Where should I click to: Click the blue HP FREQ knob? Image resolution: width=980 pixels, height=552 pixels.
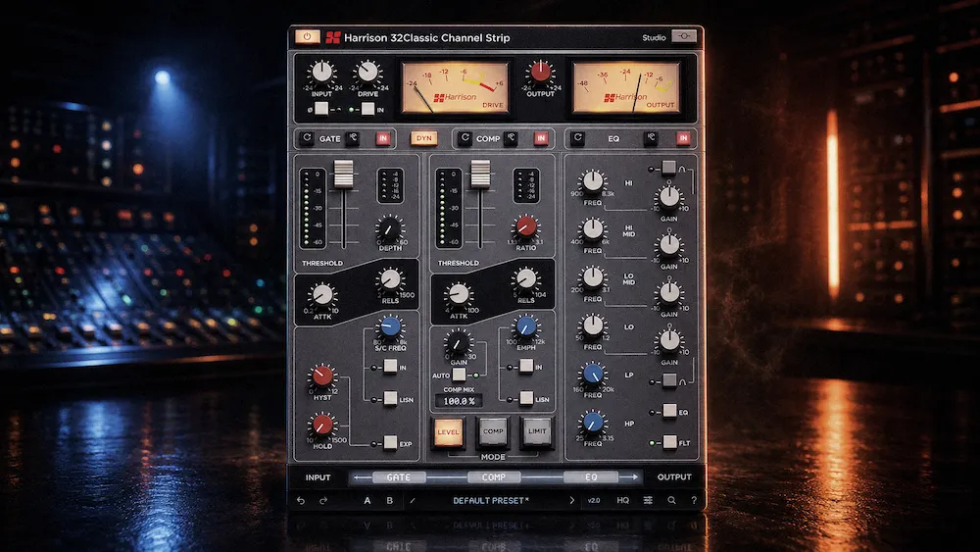(x=593, y=423)
